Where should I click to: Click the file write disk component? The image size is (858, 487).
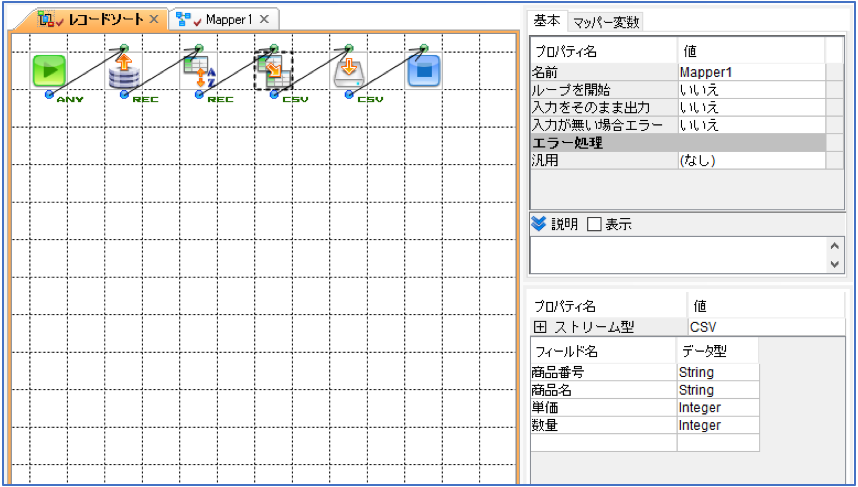click(x=349, y=72)
